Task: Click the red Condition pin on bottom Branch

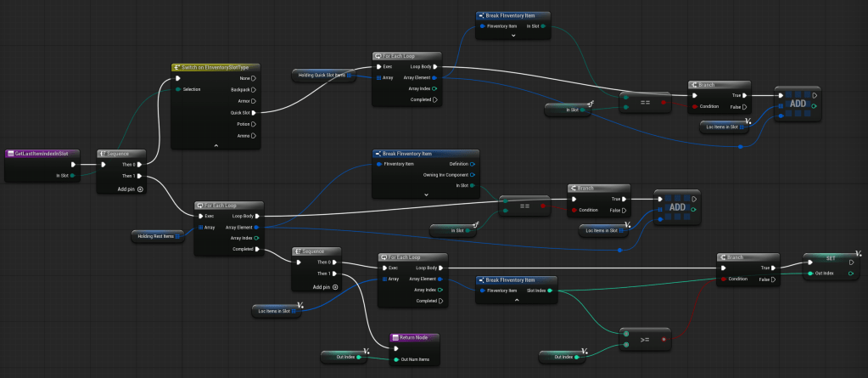Action: pos(724,278)
